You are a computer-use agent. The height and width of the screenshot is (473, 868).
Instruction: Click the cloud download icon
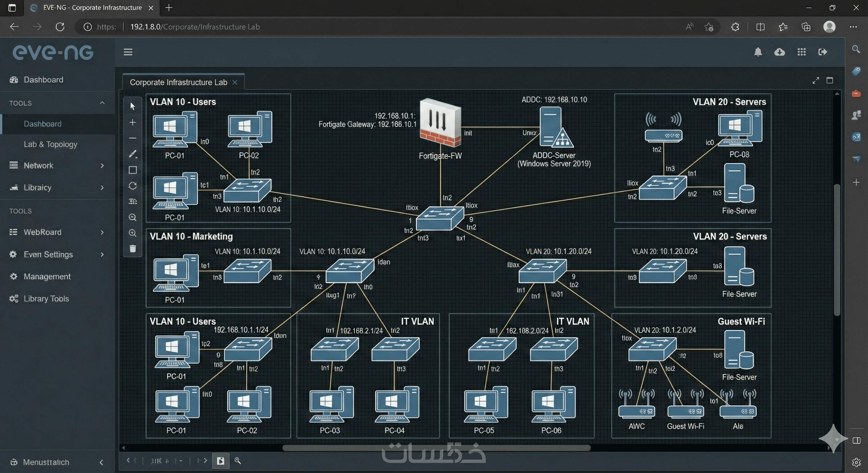pyautogui.click(x=779, y=52)
